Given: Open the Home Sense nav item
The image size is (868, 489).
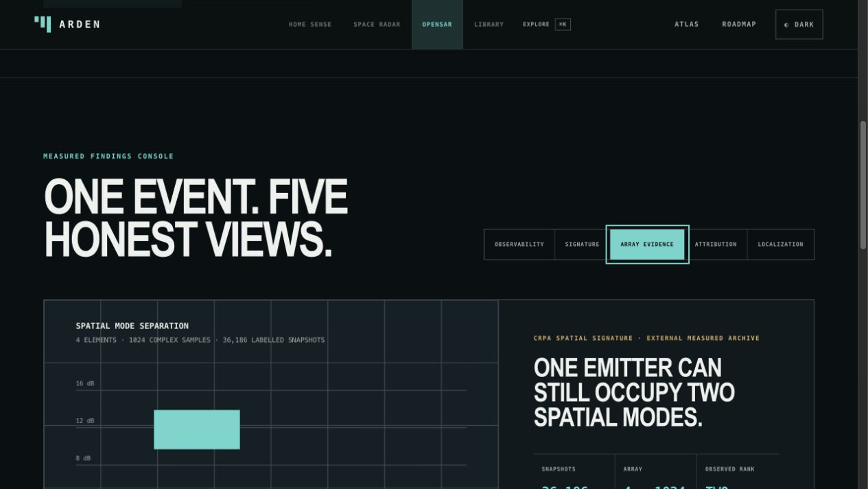Looking at the screenshot, I should point(310,24).
